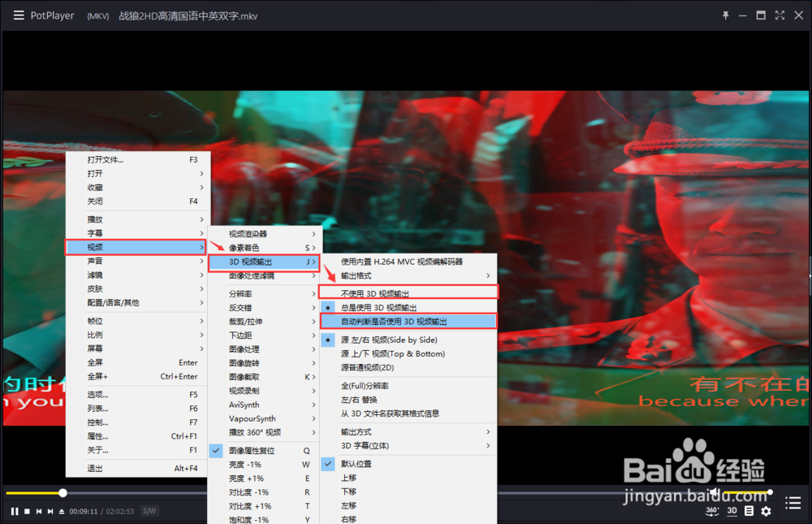Click 使用内置 H.264 MVC 视频编解码器
Viewport: 812px width, 524px height.
click(x=408, y=262)
